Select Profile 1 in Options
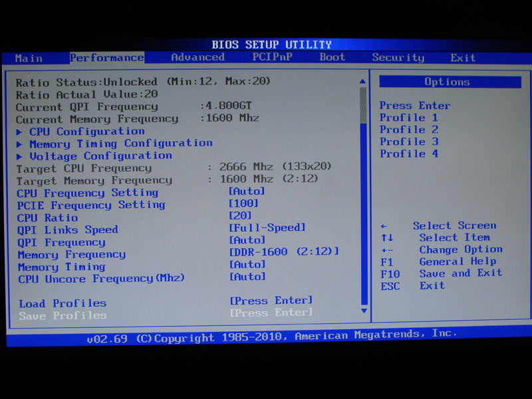 (409, 118)
